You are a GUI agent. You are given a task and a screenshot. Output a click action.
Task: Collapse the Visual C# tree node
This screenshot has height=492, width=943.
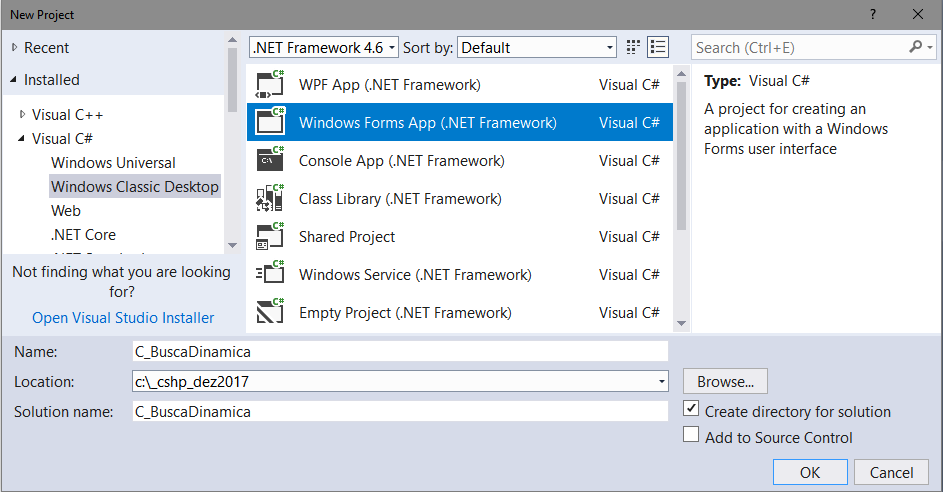coord(22,138)
